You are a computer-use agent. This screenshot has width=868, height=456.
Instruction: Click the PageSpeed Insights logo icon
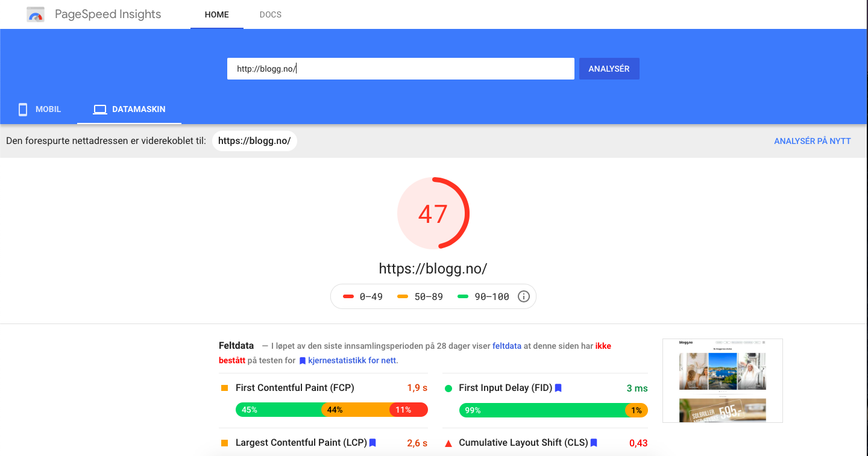pyautogui.click(x=36, y=14)
